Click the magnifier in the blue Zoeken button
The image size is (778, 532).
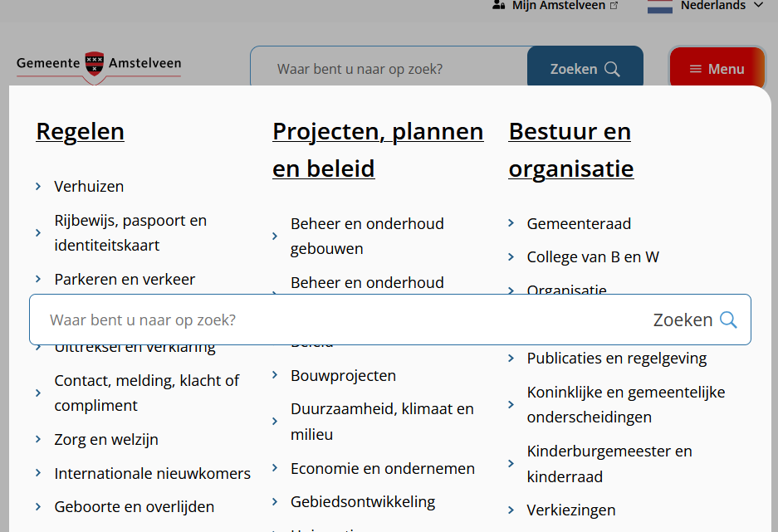[612, 69]
